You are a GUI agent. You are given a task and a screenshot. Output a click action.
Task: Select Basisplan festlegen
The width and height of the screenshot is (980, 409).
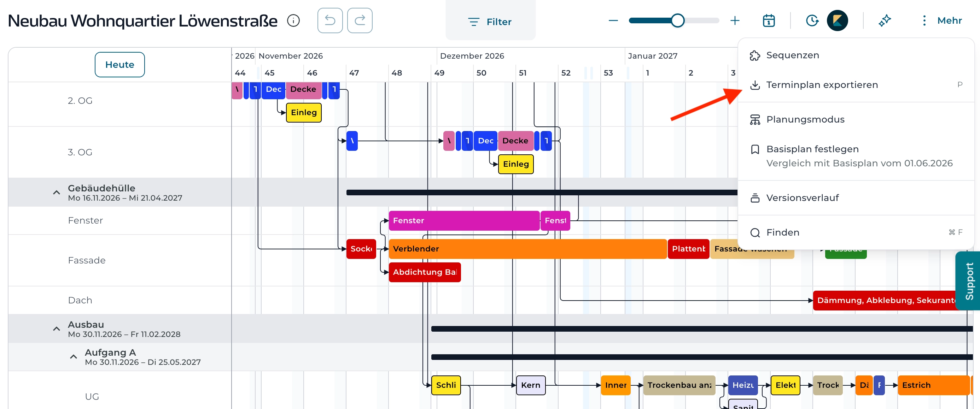pyautogui.click(x=856, y=156)
